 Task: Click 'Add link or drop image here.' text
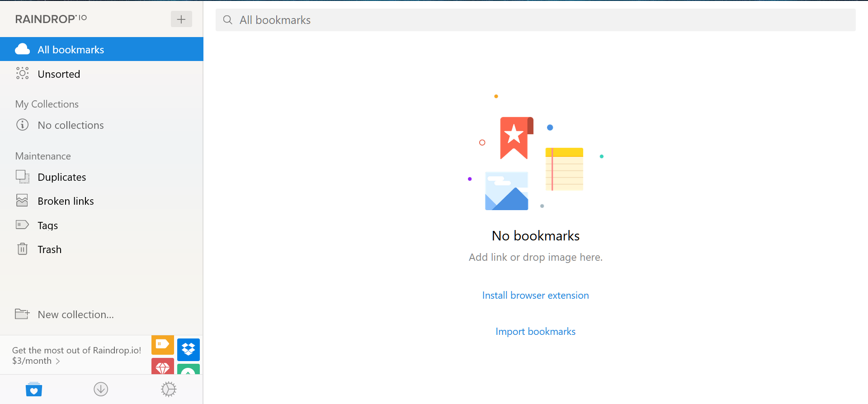click(536, 257)
